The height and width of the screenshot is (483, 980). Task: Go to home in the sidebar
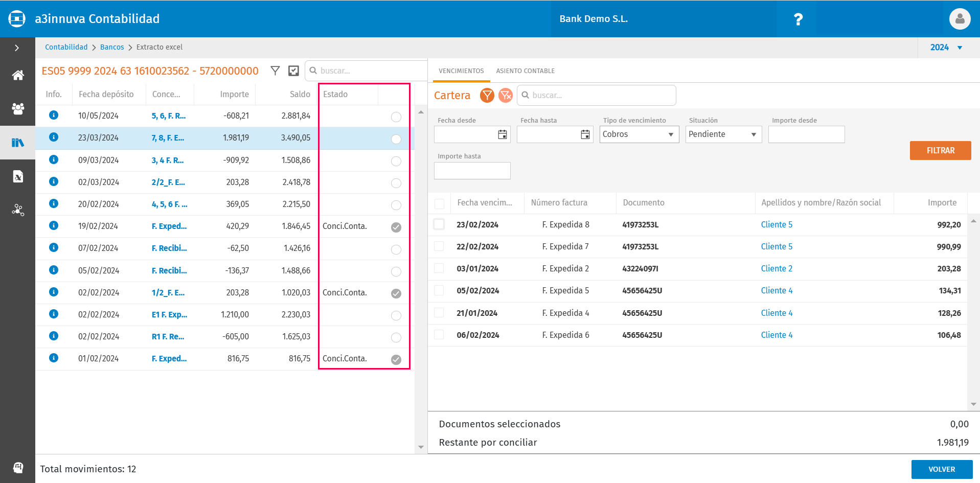coord(18,75)
